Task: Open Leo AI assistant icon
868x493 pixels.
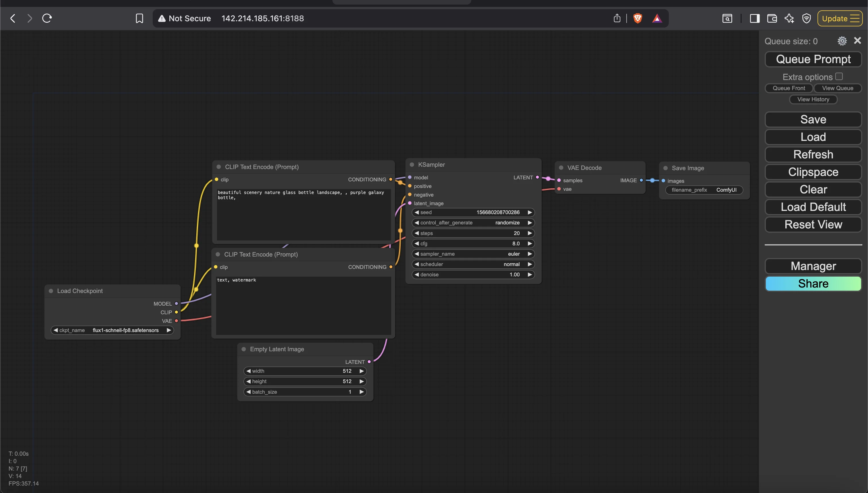Action: 789,18
